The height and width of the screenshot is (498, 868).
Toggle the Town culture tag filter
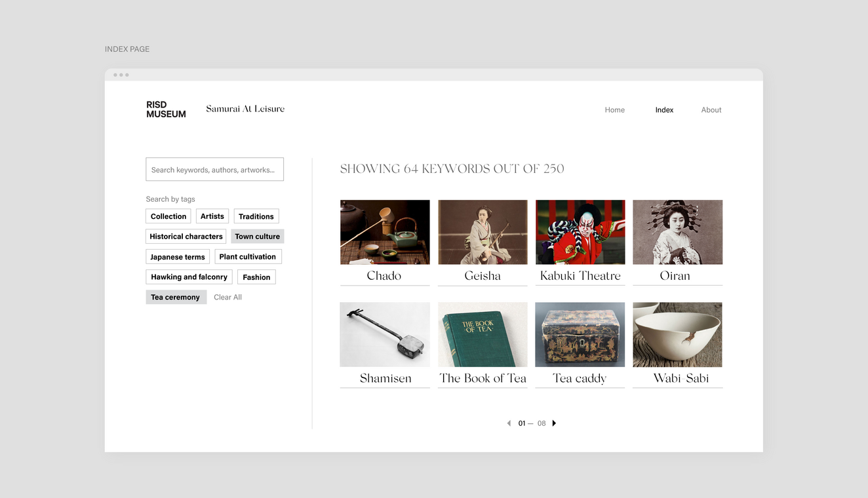point(257,237)
